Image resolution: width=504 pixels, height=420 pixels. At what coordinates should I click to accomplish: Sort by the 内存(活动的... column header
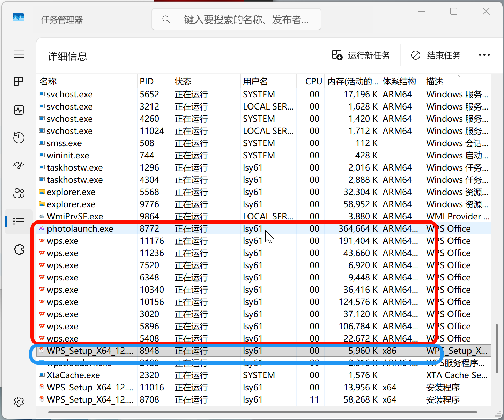coord(353,81)
